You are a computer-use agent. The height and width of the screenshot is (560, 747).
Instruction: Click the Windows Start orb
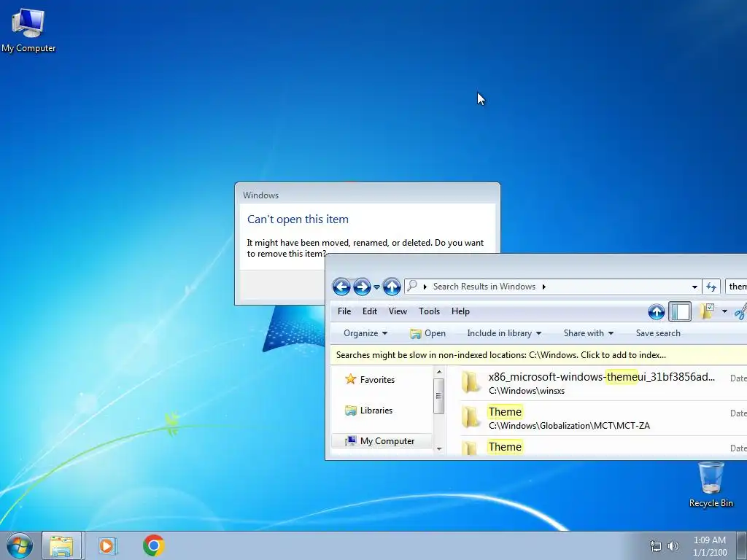20,545
